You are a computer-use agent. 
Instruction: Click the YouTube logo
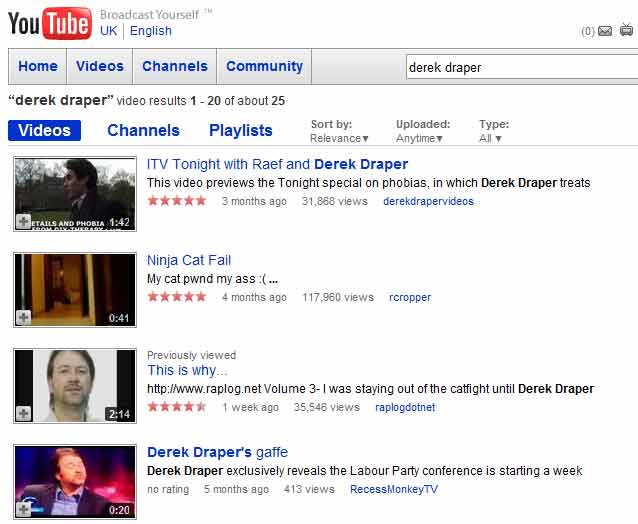[49, 23]
